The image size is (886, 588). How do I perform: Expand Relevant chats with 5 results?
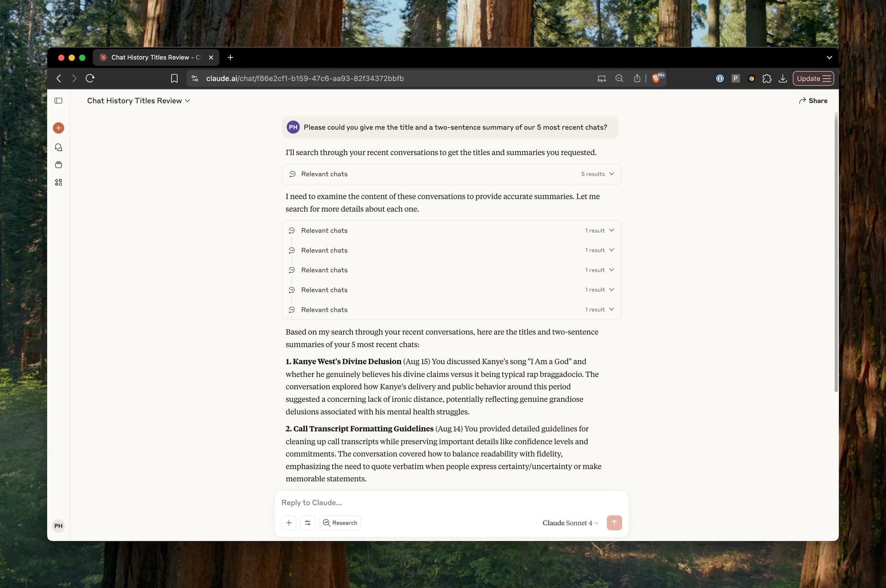(451, 174)
